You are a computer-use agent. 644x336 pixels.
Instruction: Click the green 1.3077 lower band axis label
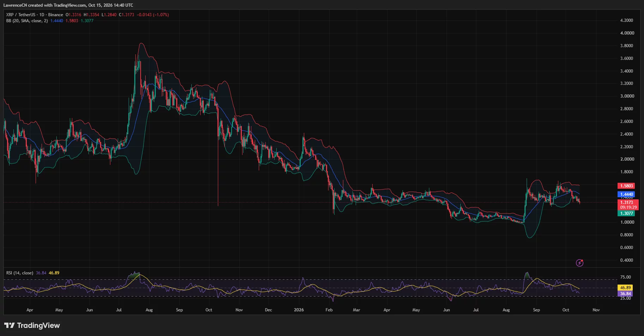626,213
